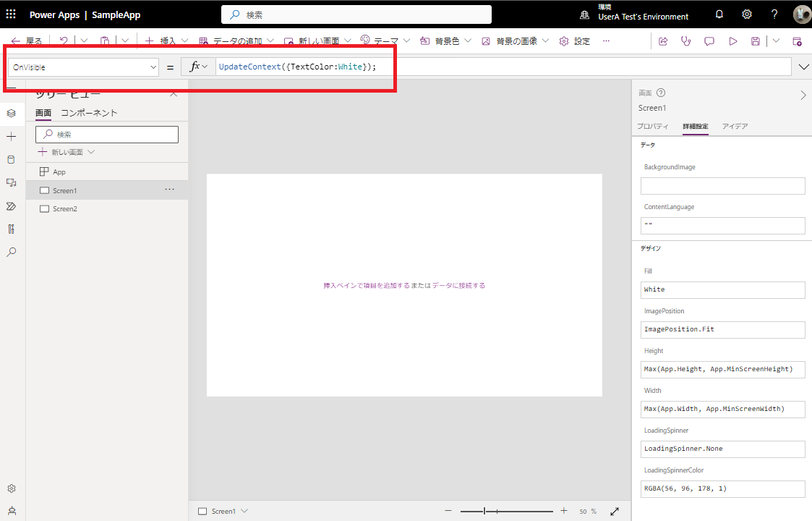Expand the formula bar chevron
This screenshot has width=812, height=521.
tap(804, 67)
